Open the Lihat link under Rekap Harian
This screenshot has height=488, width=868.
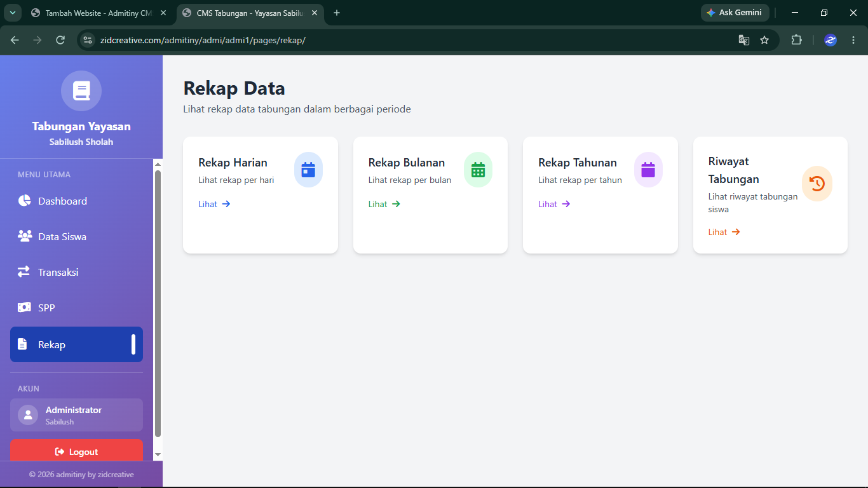coord(214,204)
